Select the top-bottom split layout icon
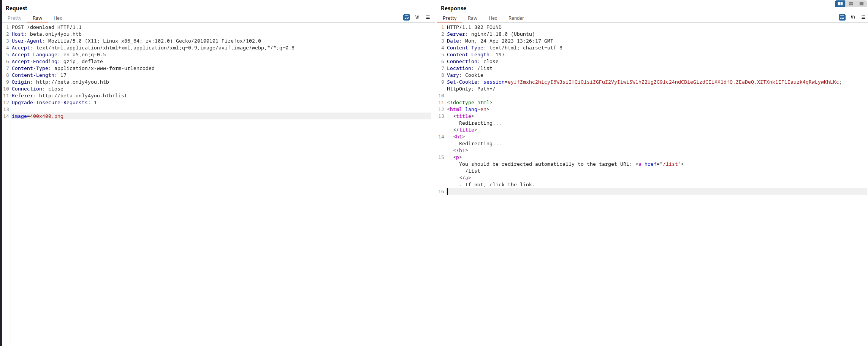The image size is (868, 346). (x=851, y=4)
